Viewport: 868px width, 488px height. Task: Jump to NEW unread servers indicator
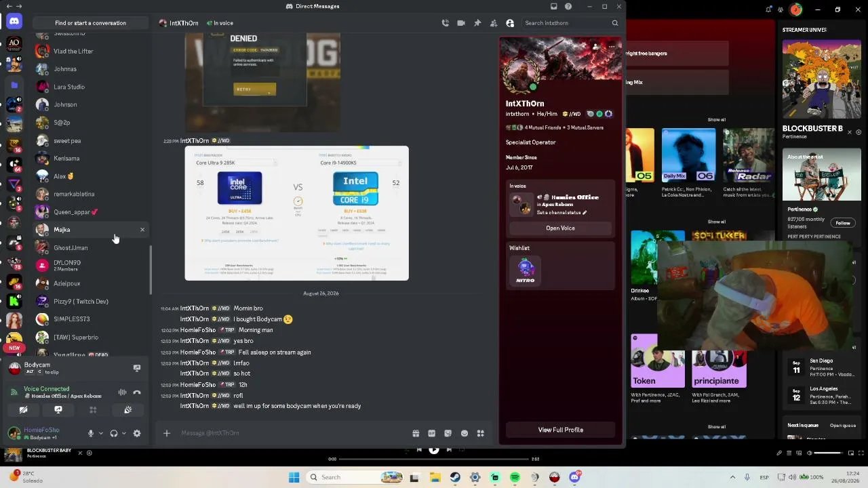pyautogui.click(x=14, y=348)
